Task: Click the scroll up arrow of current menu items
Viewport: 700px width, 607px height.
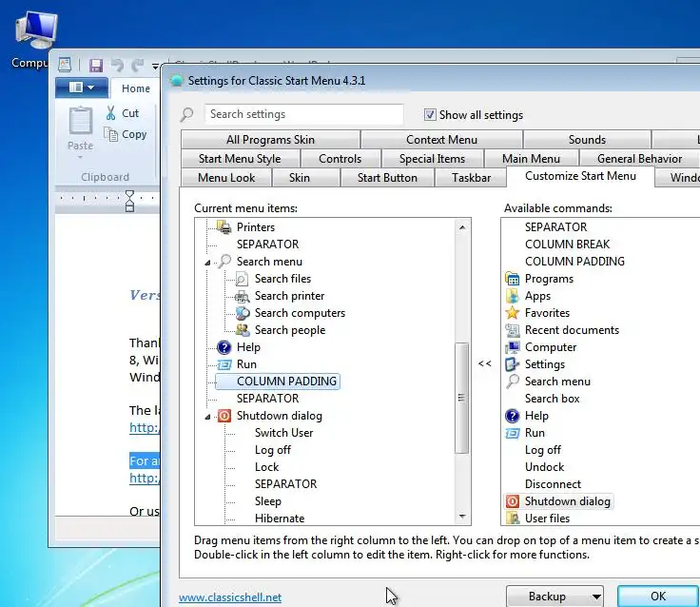Action: [x=462, y=227]
